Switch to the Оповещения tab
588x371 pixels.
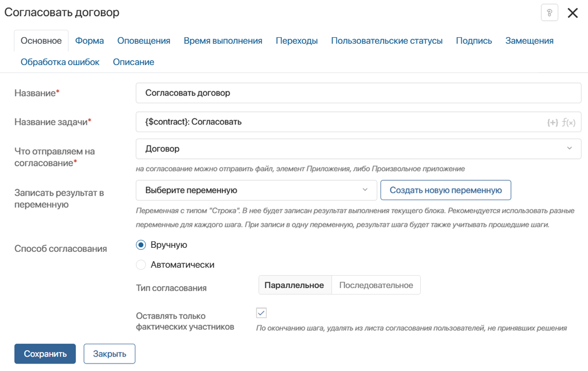tap(143, 41)
